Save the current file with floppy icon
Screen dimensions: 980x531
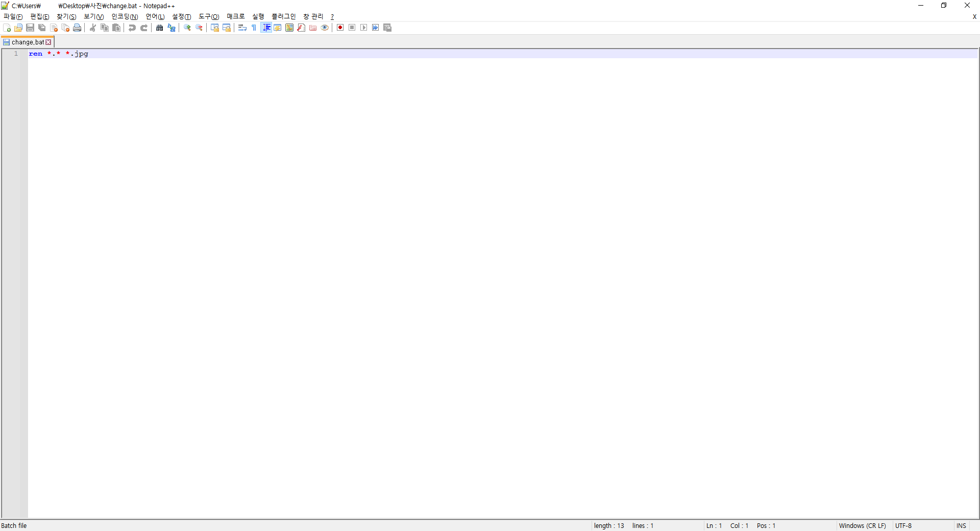point(30,28)
